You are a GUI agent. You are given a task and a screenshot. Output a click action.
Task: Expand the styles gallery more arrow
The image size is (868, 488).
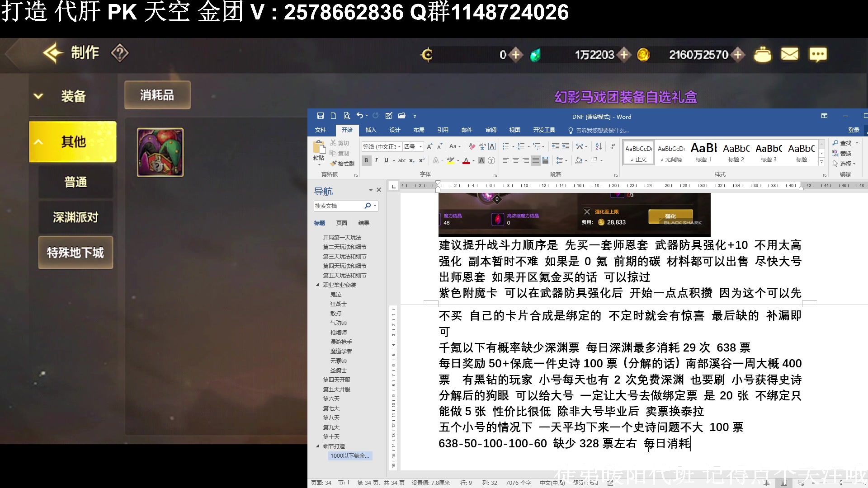822,162
